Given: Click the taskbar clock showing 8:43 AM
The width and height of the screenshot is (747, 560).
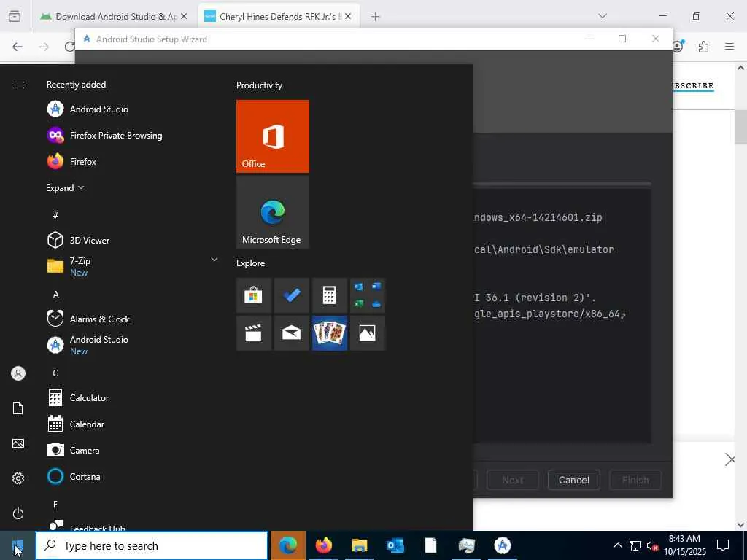Looking at the screenshot, I should (x=684, y=545).
